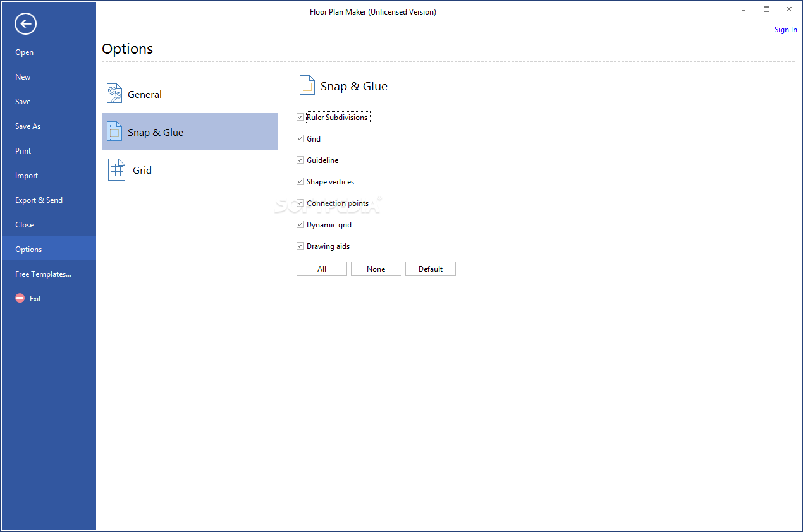Open Export & Send page
The image size is (803, 532).
click(x=49, y=200)
